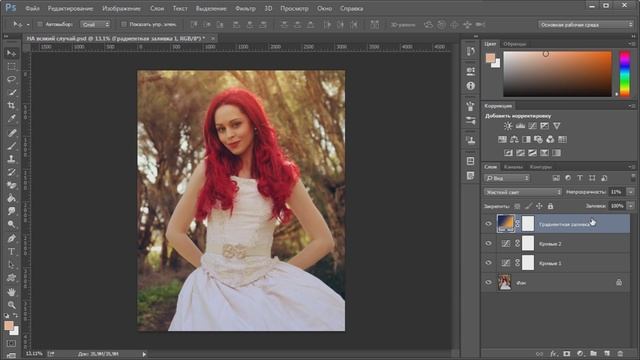Viewport: 640px width, 360px height.
Task: Hide the Кривые 2 layer
Action: pyautogui.click(x=488, y=243)
